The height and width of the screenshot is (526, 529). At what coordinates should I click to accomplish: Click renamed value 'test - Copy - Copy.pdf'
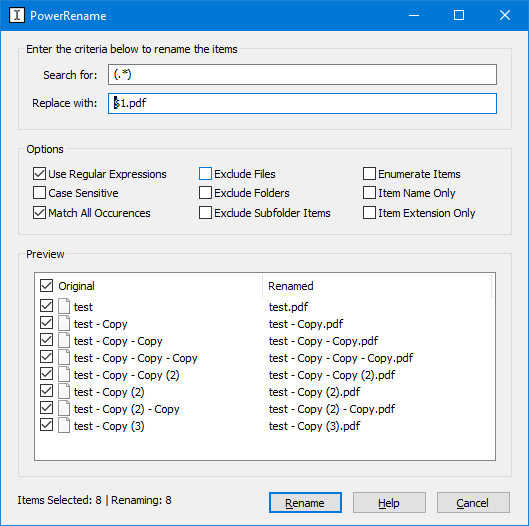323,341
